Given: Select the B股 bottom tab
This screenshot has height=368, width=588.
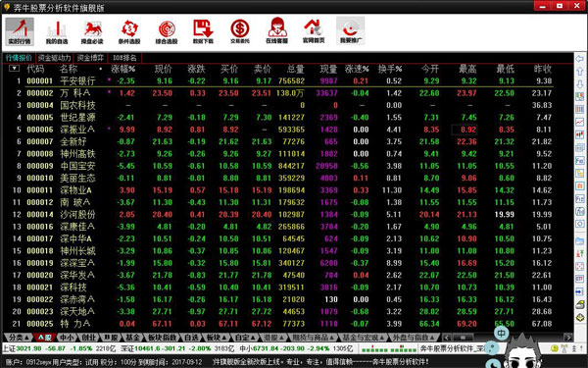Looking at the screenshot, I should [111, 338].
